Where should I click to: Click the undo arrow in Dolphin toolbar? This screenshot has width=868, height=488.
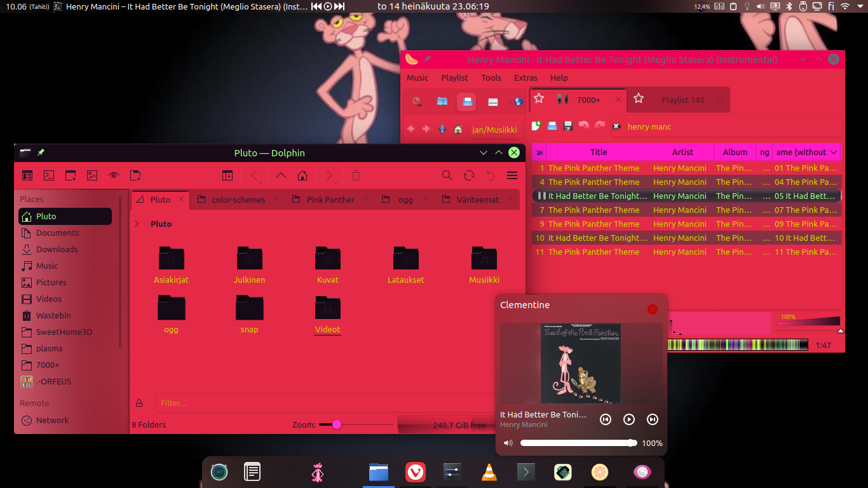(491, 175)
